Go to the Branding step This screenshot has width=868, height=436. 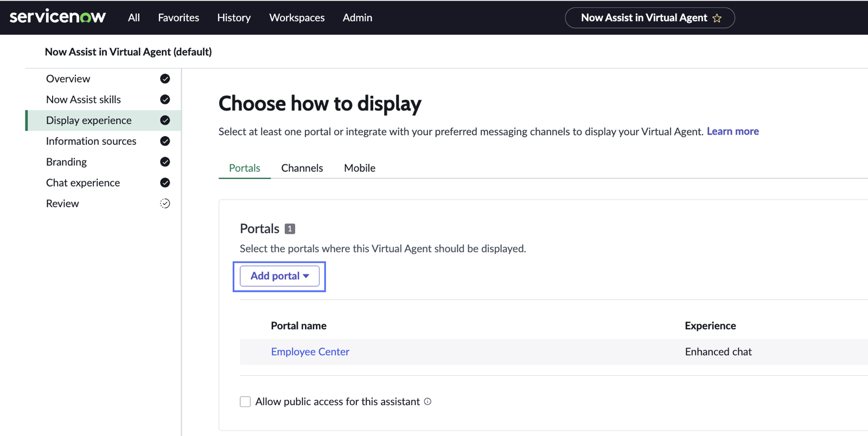[x=66, y=162]
